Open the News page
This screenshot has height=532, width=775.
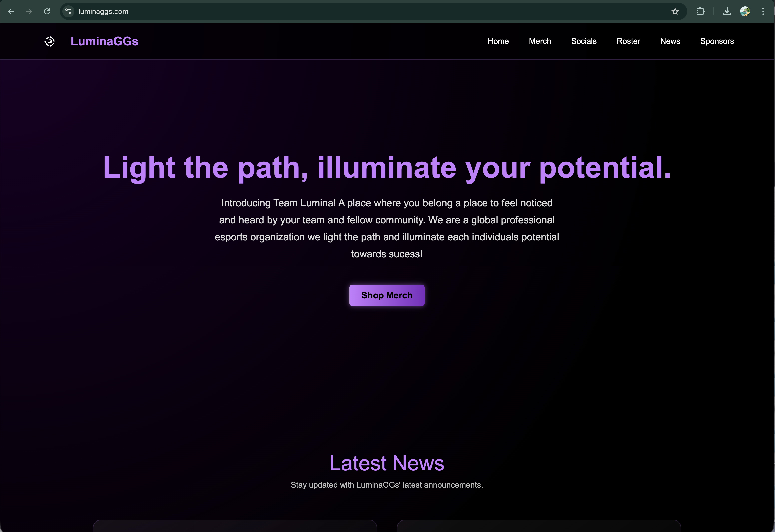(x=670, y=41)
